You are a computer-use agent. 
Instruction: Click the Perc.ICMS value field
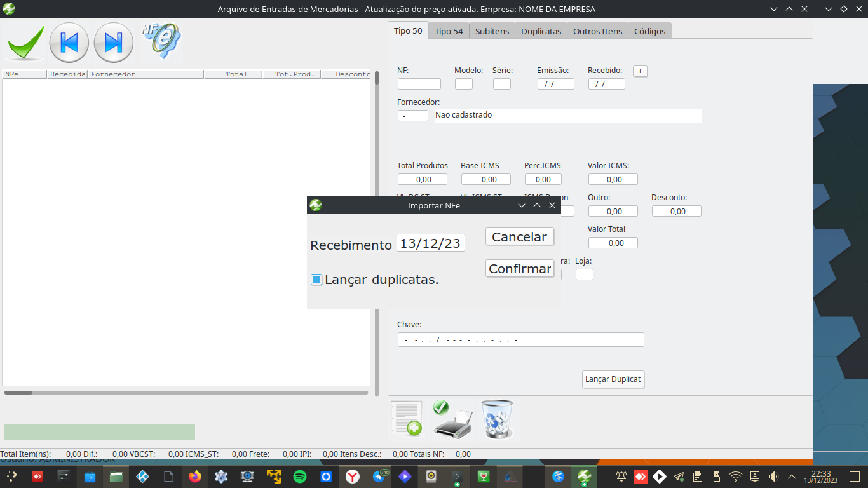[543, 179]
